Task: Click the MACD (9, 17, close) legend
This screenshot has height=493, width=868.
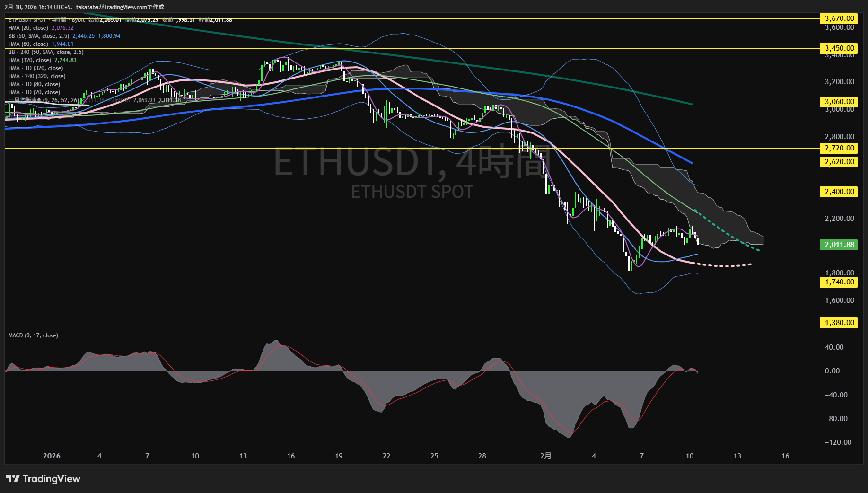Action: click(x=33, y=335)
